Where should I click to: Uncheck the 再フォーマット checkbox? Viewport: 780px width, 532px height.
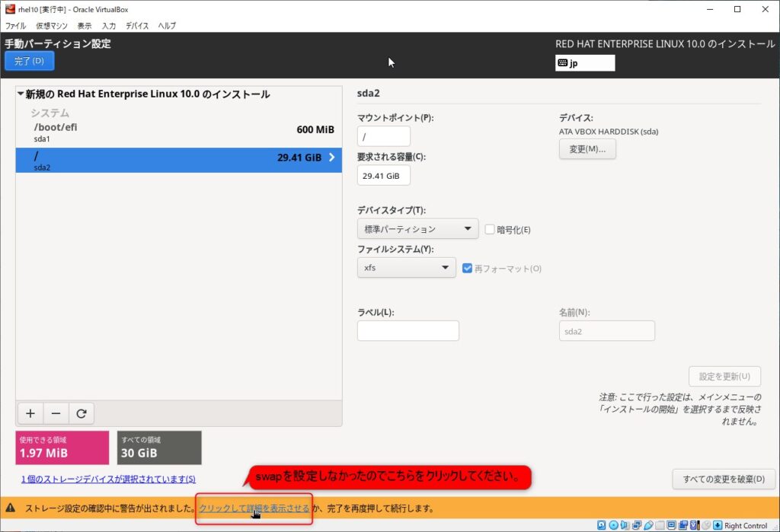[468, 268]
